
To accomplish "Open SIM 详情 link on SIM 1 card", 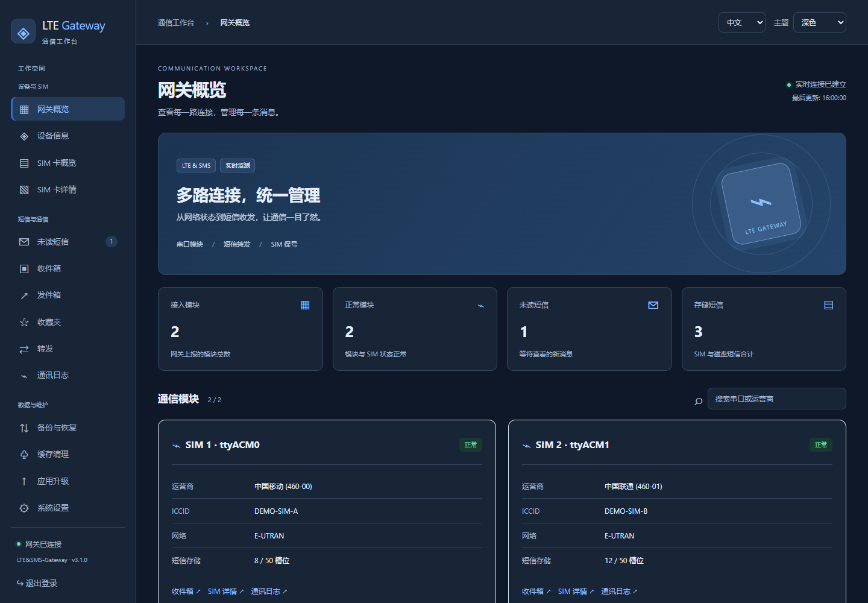I will 226,592.
